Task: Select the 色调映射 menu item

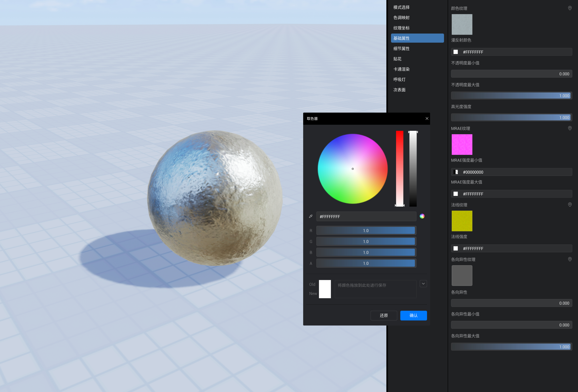Action: pyautogui.click(x=417, y=18)
